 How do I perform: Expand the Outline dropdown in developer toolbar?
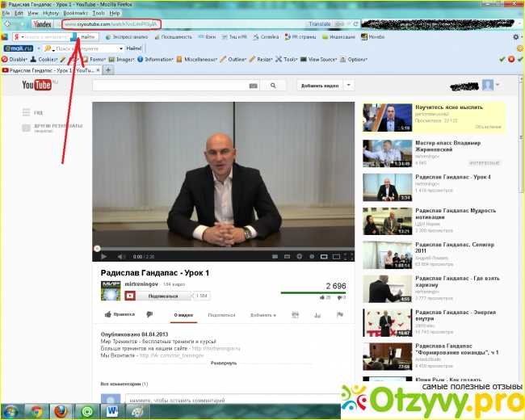point(233,59)
